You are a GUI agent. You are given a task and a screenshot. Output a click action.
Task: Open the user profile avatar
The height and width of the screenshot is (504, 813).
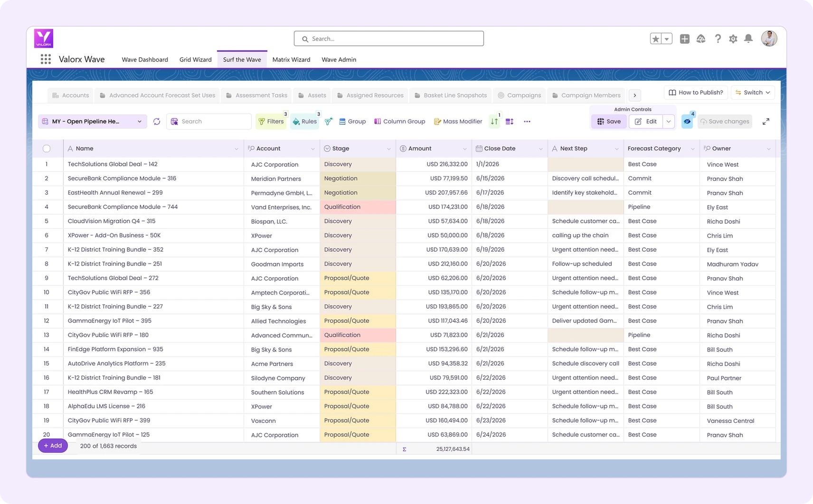pos(769,38)
